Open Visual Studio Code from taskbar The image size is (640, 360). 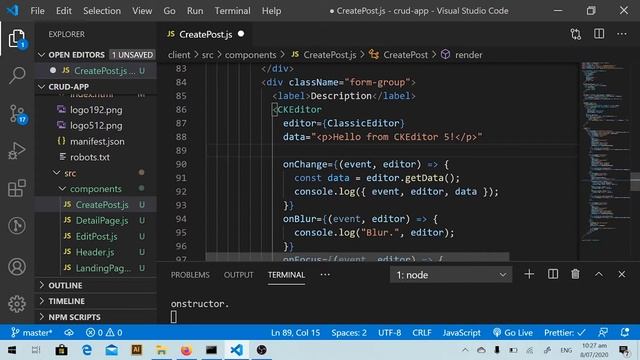236,350
